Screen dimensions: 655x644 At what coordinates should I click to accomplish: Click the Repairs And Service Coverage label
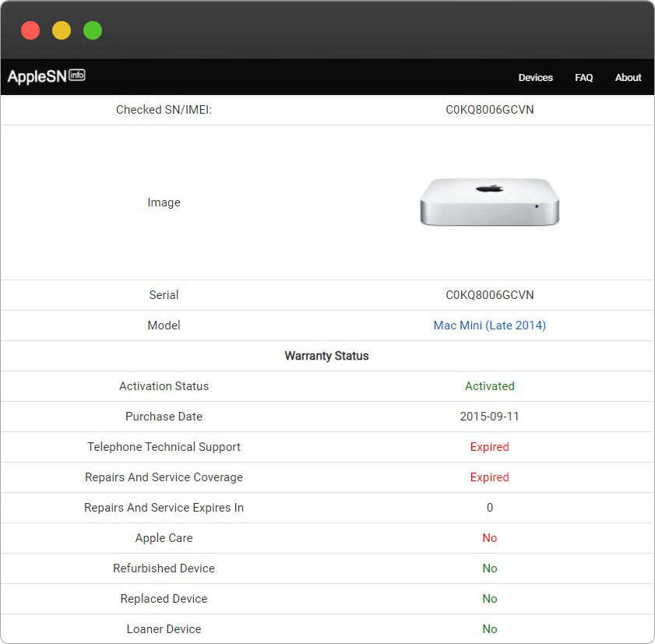point(164,477)
